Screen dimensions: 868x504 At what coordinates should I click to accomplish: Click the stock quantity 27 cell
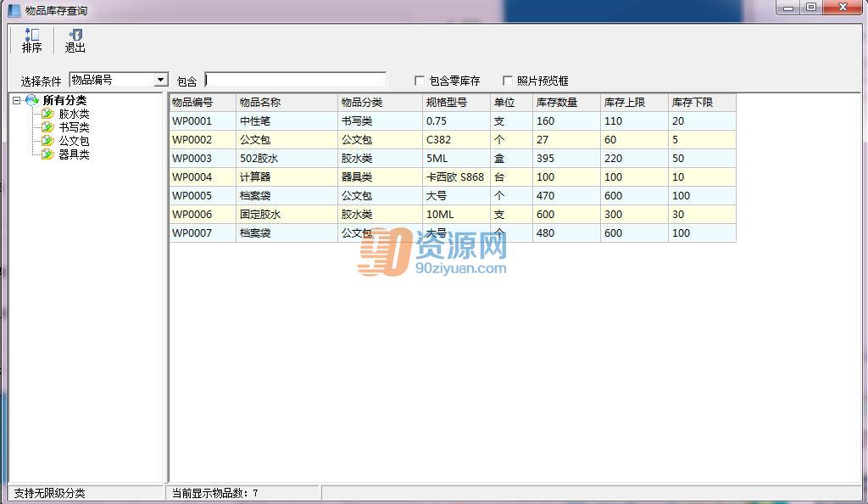click(x=567, y=139)
